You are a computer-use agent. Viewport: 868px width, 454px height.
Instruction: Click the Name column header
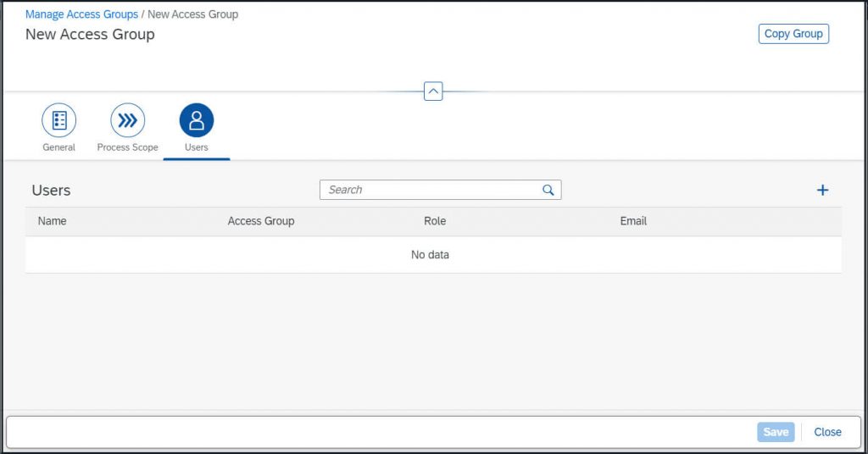(52, 221)
